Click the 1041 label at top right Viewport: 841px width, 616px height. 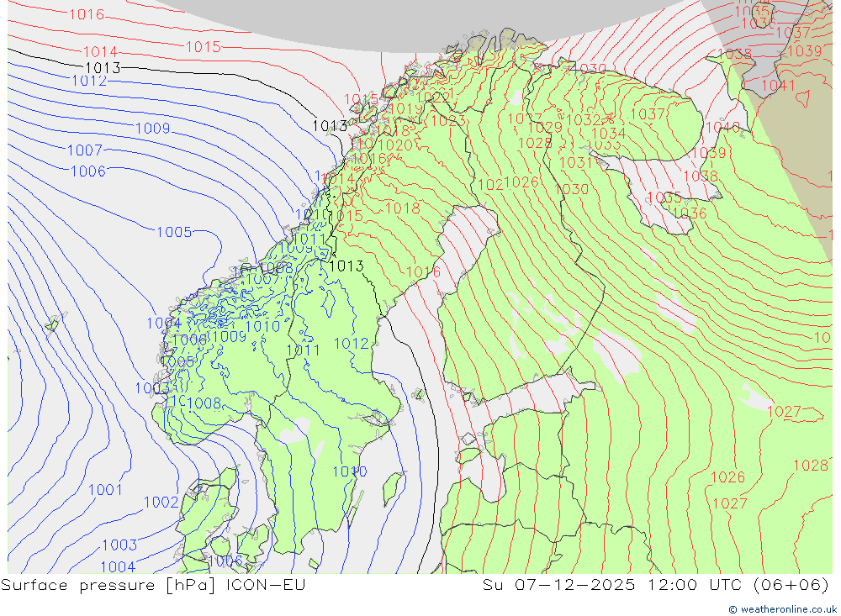tap(778, 86)
